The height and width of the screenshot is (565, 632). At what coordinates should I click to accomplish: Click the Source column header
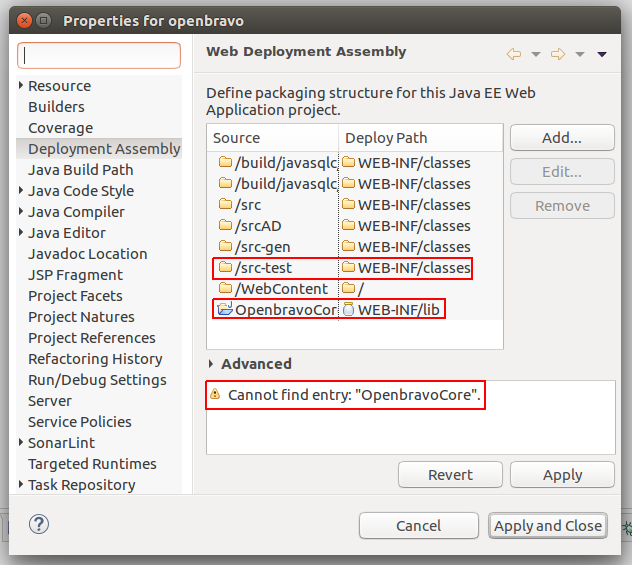(x=237, y=138)
